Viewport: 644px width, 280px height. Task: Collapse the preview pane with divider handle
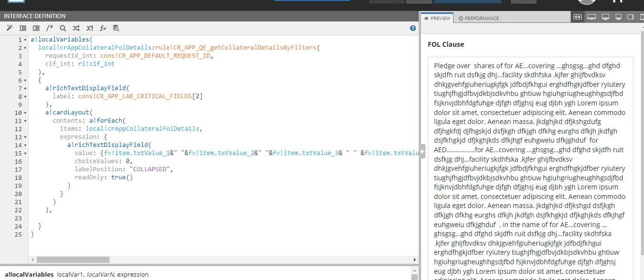tap(422, 152)
